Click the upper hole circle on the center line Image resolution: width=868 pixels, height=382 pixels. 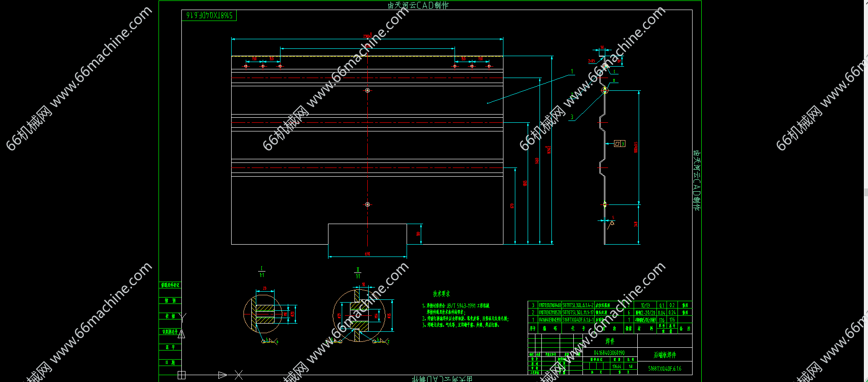[367, 90]
